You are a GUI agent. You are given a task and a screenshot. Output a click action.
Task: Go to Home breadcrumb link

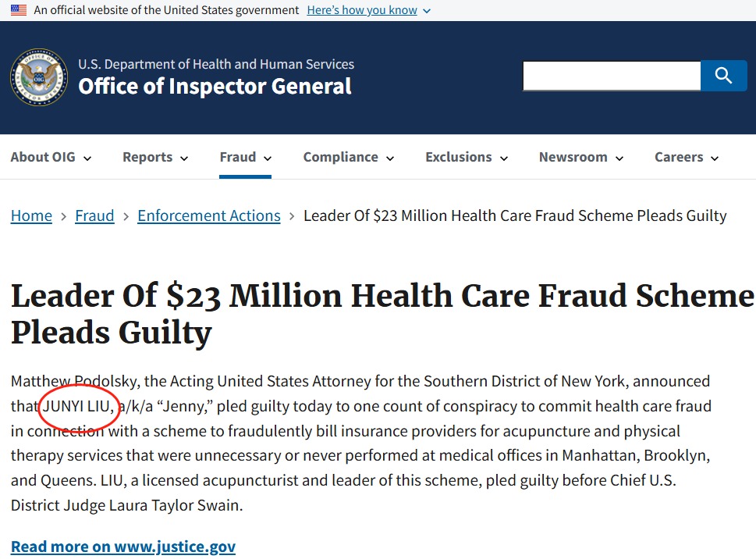(x=31, y=215)
